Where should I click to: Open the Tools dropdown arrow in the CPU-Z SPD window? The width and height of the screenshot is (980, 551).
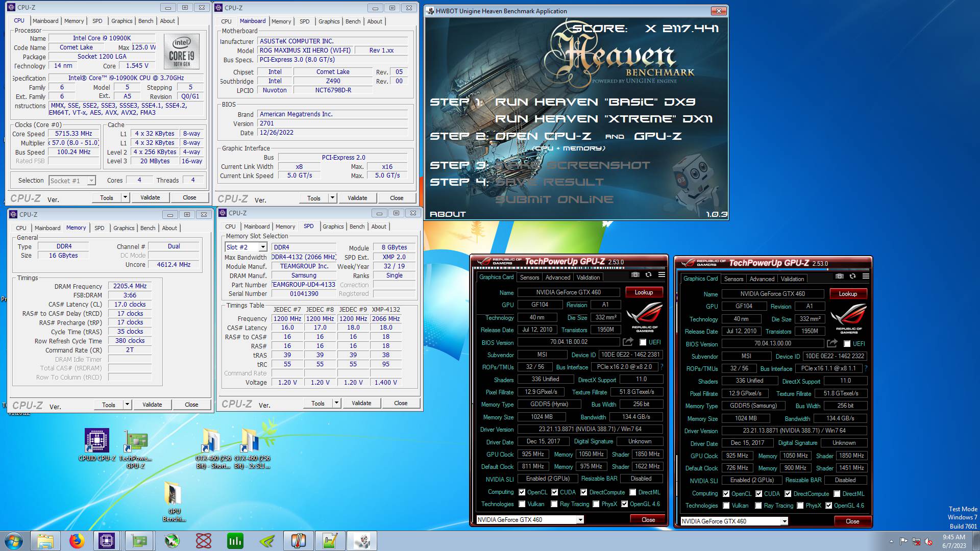[x=336, y=403]
